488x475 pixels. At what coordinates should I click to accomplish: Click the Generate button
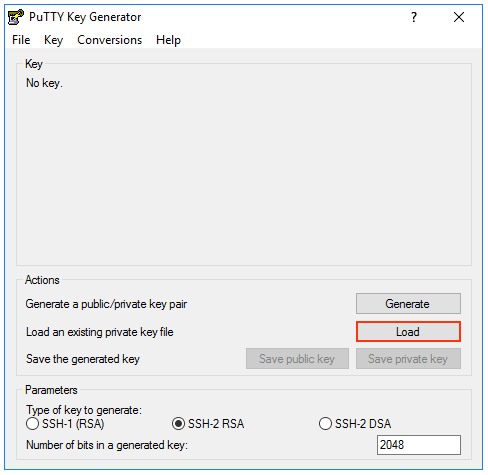(x=408, y=304)
